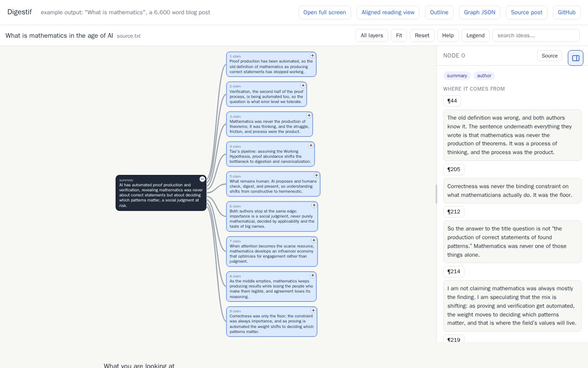Click the Source button in node panel
This screenshot has height=368, width=588.
549,56
